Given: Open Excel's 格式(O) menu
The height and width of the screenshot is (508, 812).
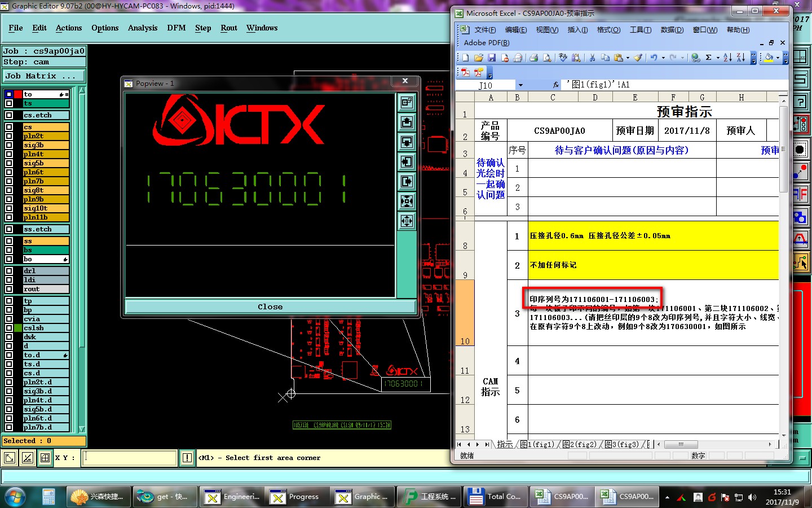Looking at the screenshot, I should 608,30.
